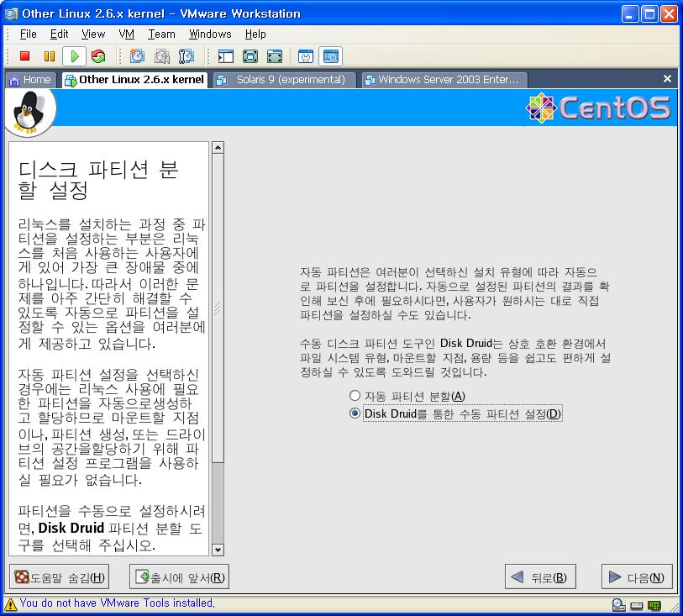Screen dimensions: 683x616
Task: Open the Windows menu in the menu bar
Action: point(210,34)
